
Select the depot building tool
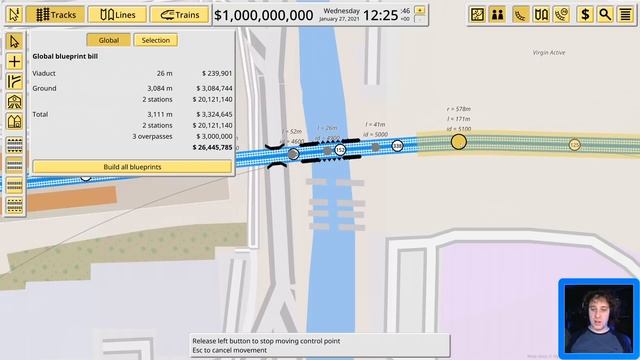[14, 121]
